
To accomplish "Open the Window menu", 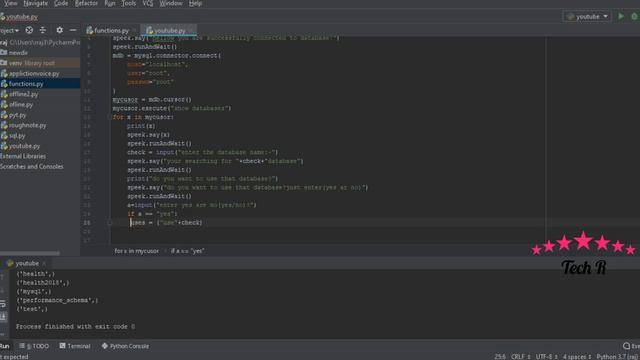I will (x=171, y=3).
